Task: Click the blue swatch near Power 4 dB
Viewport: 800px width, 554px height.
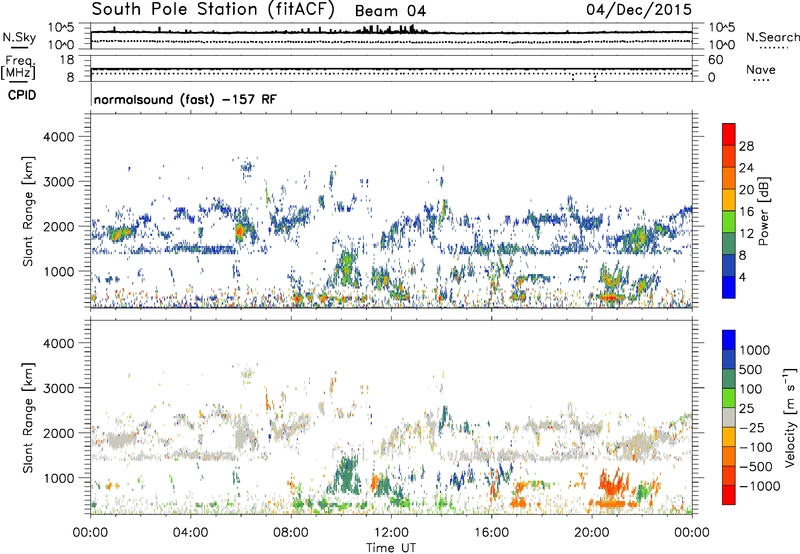Action: 729,288
